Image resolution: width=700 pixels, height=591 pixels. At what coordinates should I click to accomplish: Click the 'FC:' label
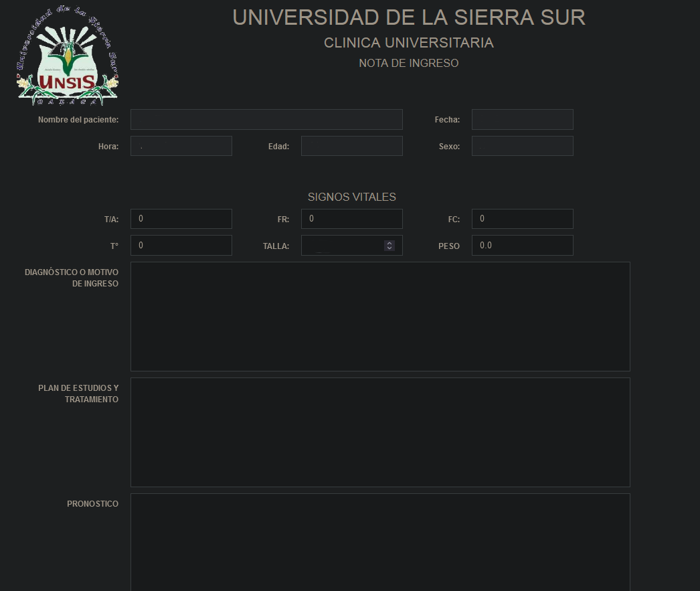[x=454, y=219]
